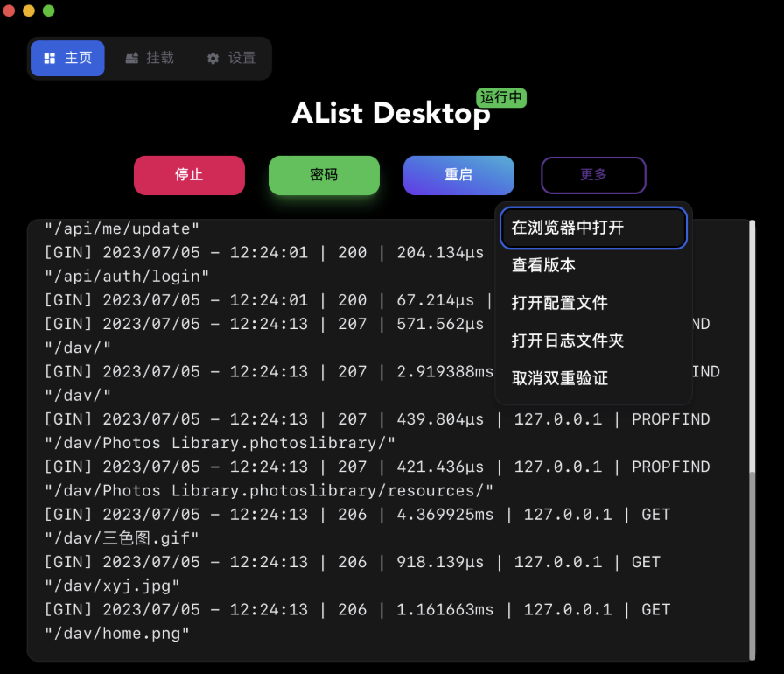
Task: Click the gear icon beside 设置
Action: [x=213, y=59]
